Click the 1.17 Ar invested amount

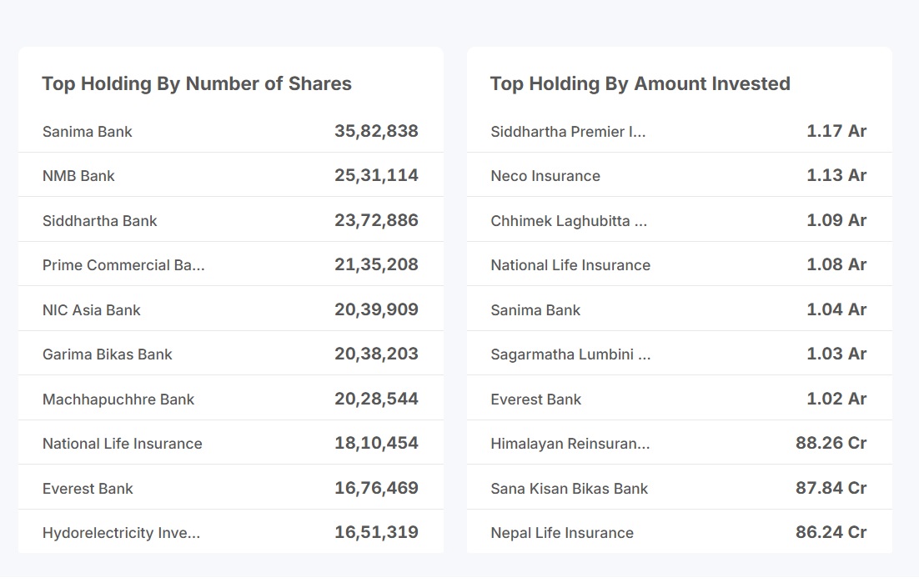[x=836, y=131]
